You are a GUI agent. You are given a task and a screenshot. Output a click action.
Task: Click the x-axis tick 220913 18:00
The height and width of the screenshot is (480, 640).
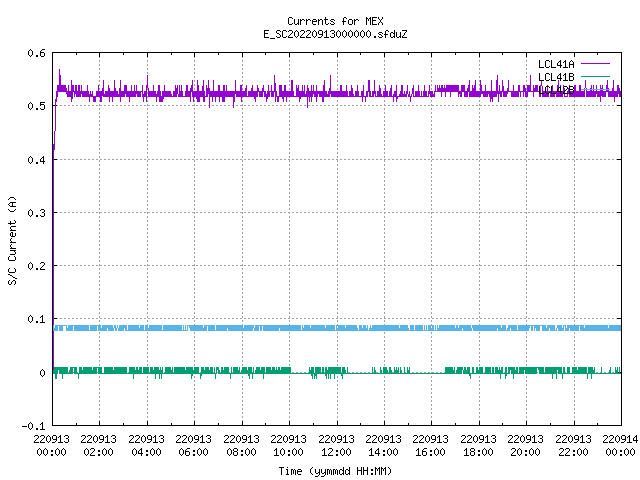click(478, 446)
